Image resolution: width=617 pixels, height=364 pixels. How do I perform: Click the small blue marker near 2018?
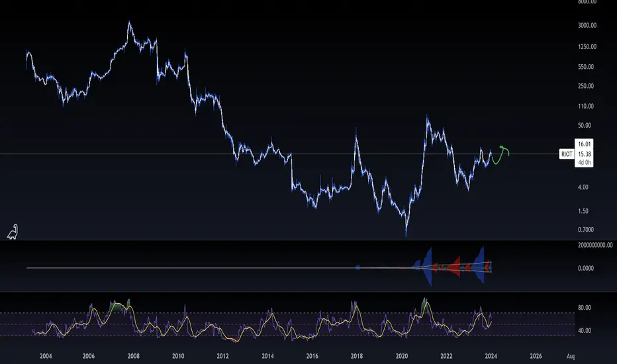(x=357, y=267)
